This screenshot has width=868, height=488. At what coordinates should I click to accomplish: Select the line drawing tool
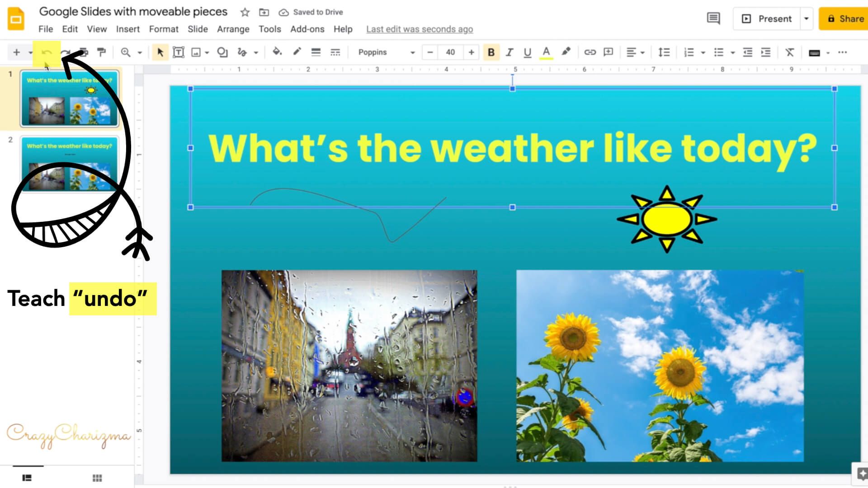[241, 52]
